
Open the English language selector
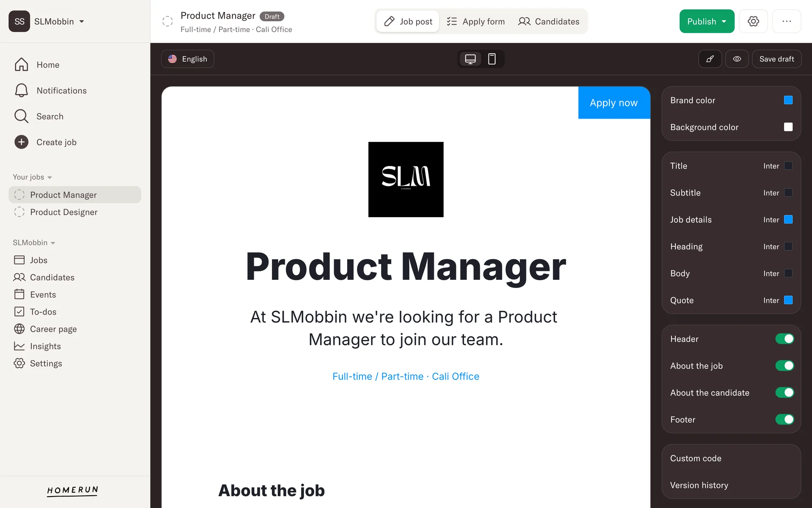pyautogui.click(x=187, y=59)
